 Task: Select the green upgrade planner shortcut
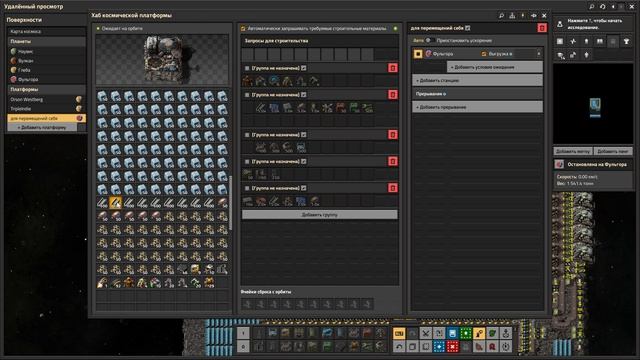(466, 333)
